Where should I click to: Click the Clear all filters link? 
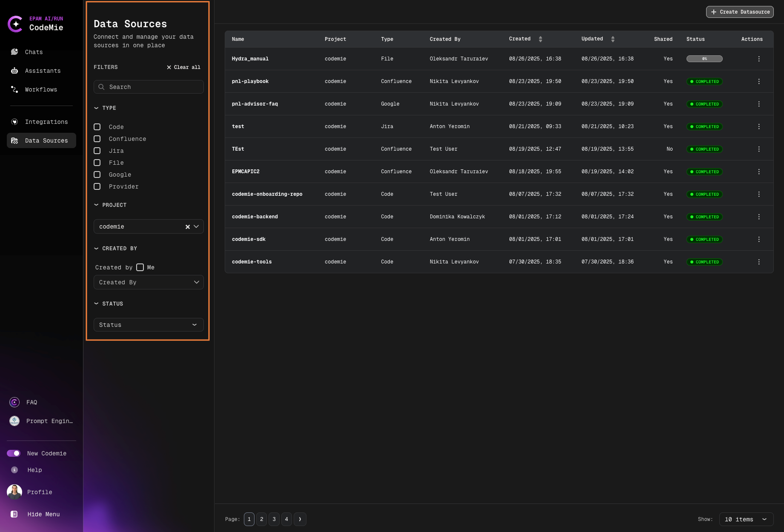(x=183, y=67)
